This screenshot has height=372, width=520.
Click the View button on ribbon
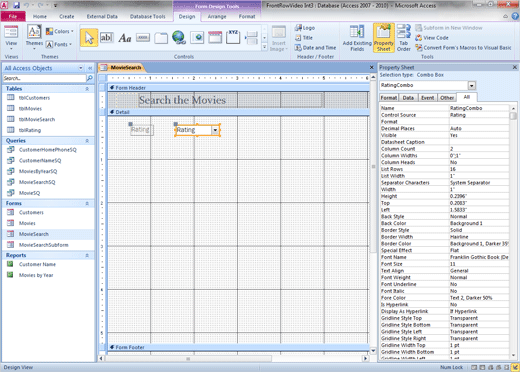click(x=11, y=37)
